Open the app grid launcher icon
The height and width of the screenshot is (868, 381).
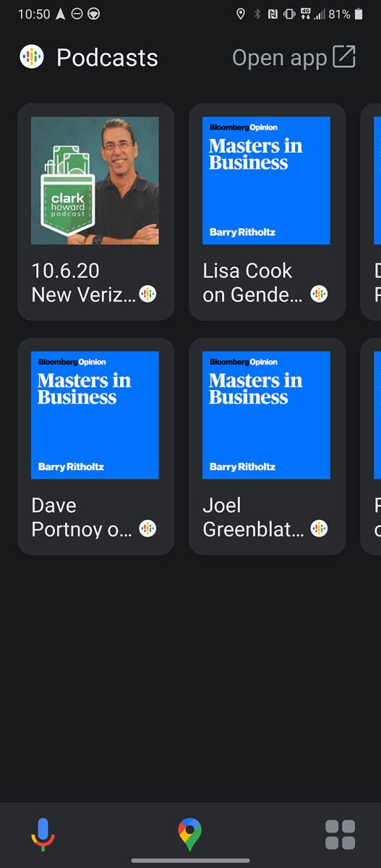[x=340, y=835]
